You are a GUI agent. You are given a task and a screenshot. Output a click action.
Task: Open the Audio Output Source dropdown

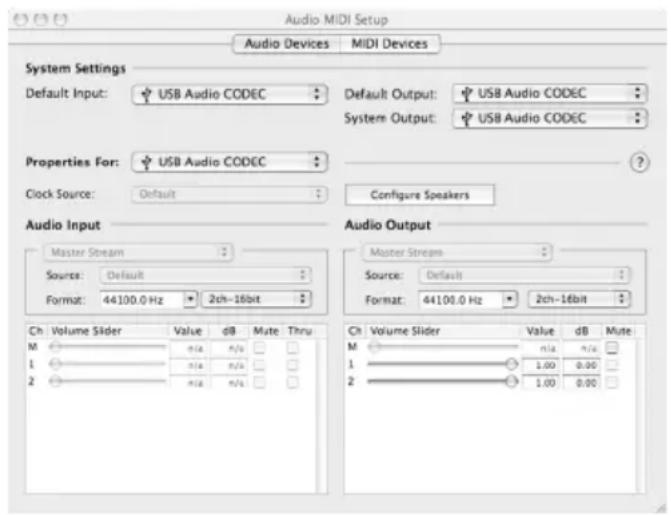coord(524,275)
